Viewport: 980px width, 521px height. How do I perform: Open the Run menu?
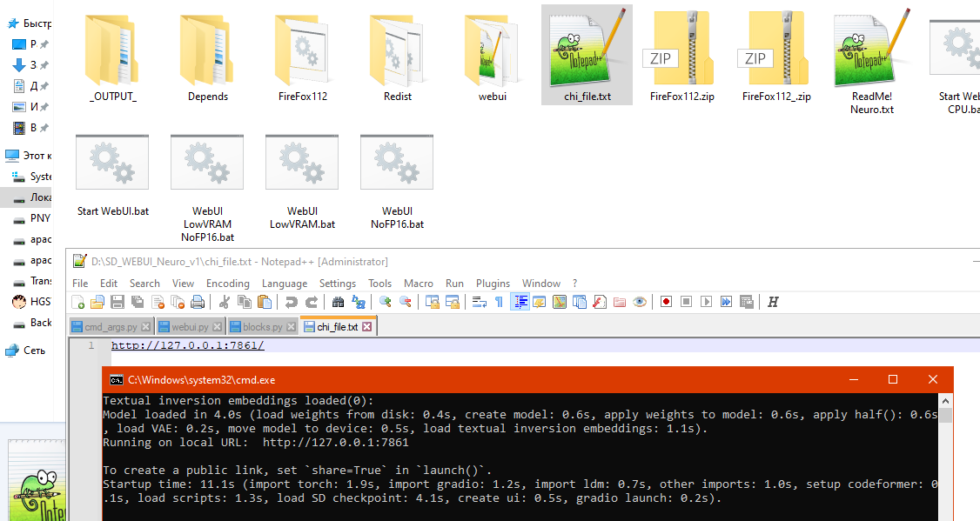coord(454,284)
